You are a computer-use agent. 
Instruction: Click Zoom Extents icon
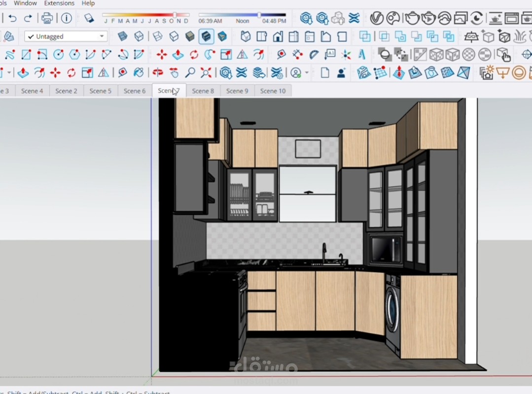206,72
